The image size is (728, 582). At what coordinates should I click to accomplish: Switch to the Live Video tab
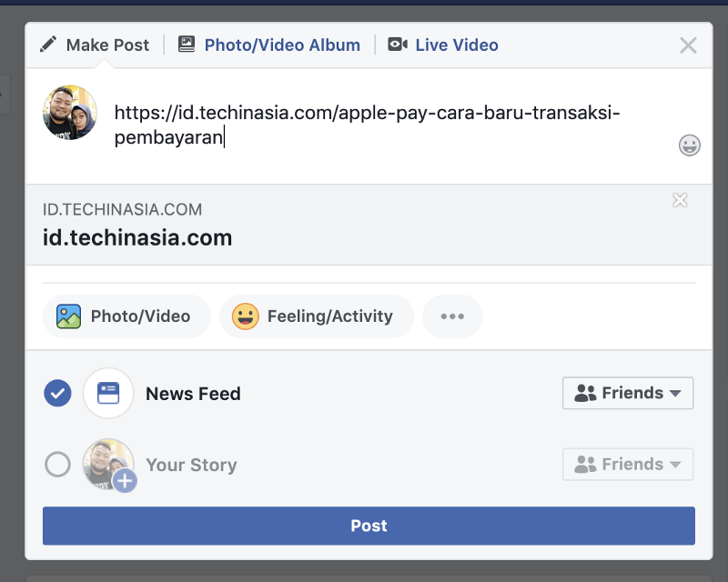click(x=457, y=45)
